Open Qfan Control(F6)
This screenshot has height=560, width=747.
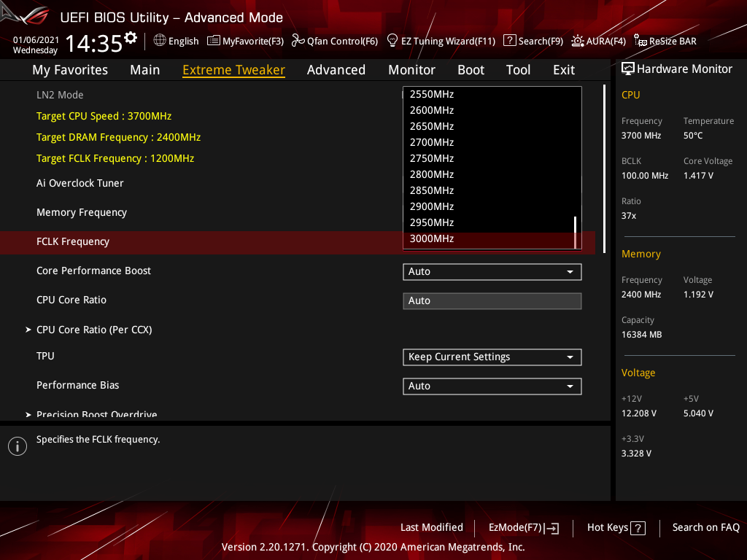(334, 41)
